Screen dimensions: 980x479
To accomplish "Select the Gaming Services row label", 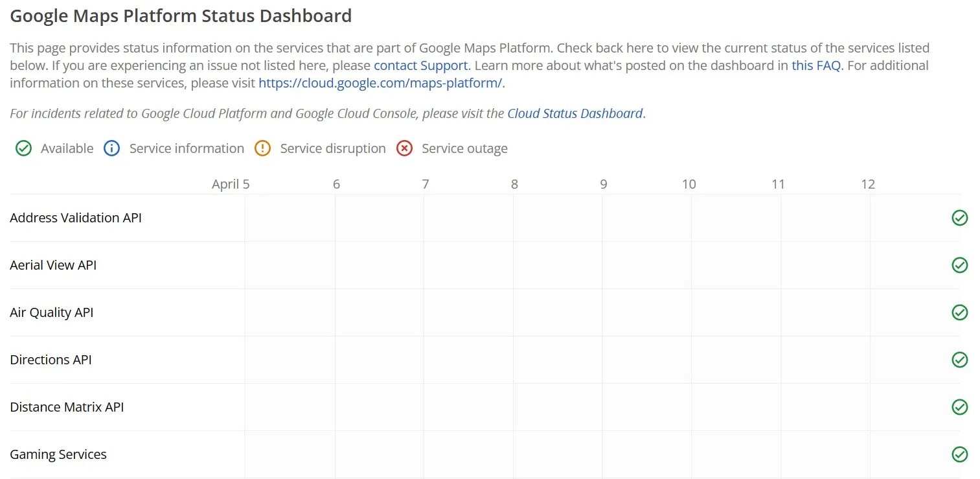I will pyautogui.click(x=58, y=454).
